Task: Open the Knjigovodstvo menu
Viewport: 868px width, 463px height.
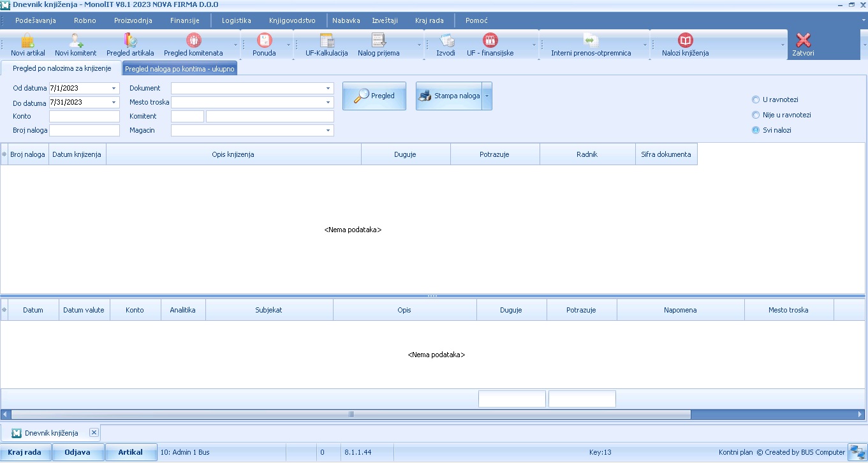Action: tap(292, 20)
